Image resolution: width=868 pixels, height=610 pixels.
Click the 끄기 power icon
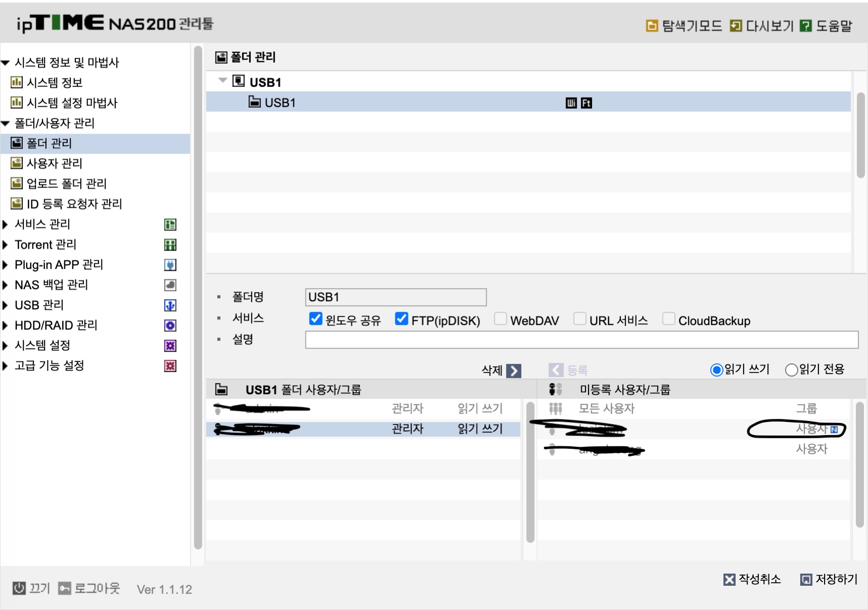19,588
